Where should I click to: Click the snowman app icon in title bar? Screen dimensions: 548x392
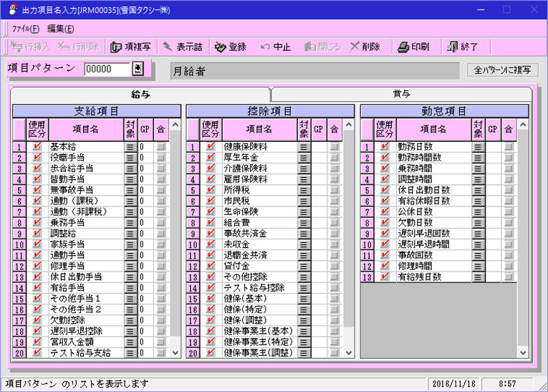[x=13, y=9]
